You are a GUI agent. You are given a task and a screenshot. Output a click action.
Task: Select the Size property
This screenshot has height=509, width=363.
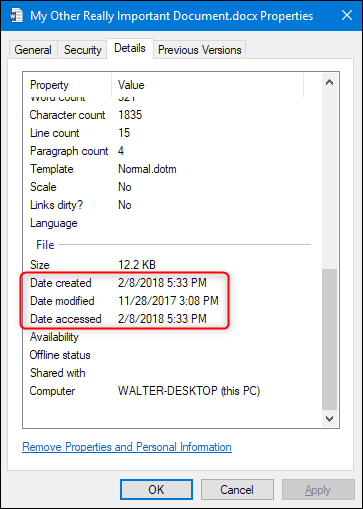(40, 265)
